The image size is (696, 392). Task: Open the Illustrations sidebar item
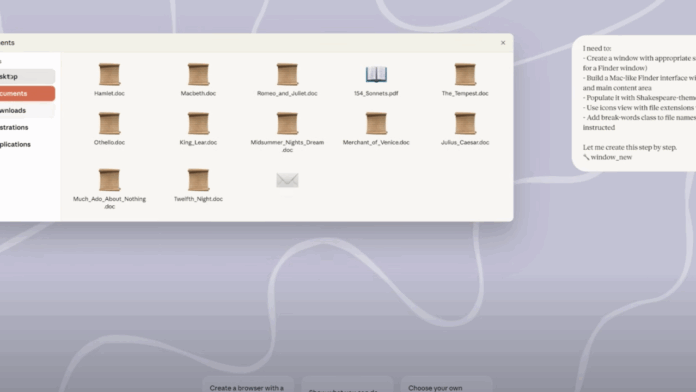pos(27,127)
